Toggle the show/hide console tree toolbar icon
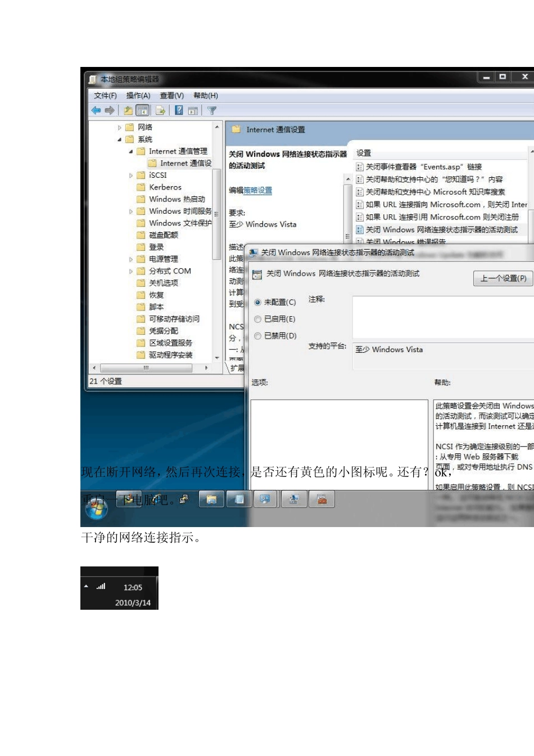534x756 pixels. 143,110
